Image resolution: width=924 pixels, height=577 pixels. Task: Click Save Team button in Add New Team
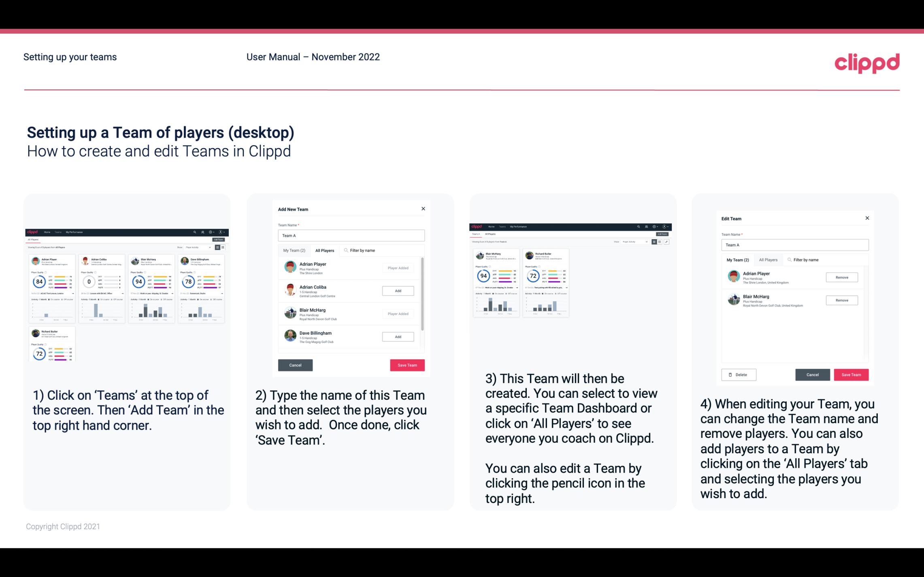(x=407, y=364)
